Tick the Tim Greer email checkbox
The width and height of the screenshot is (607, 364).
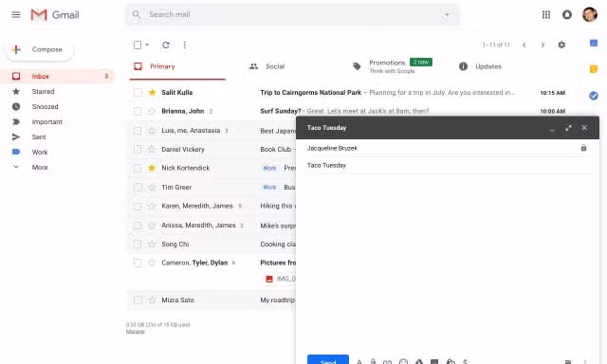point(138,188)
